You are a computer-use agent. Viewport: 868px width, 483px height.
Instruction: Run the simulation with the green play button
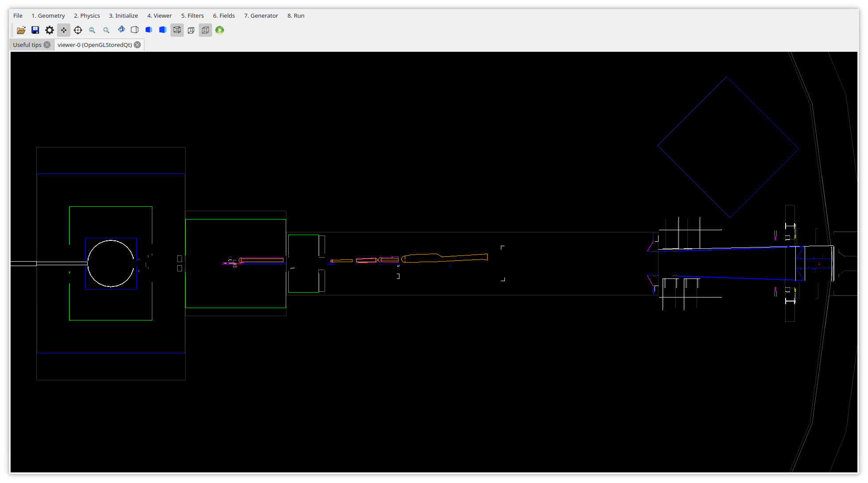[220, 30]
